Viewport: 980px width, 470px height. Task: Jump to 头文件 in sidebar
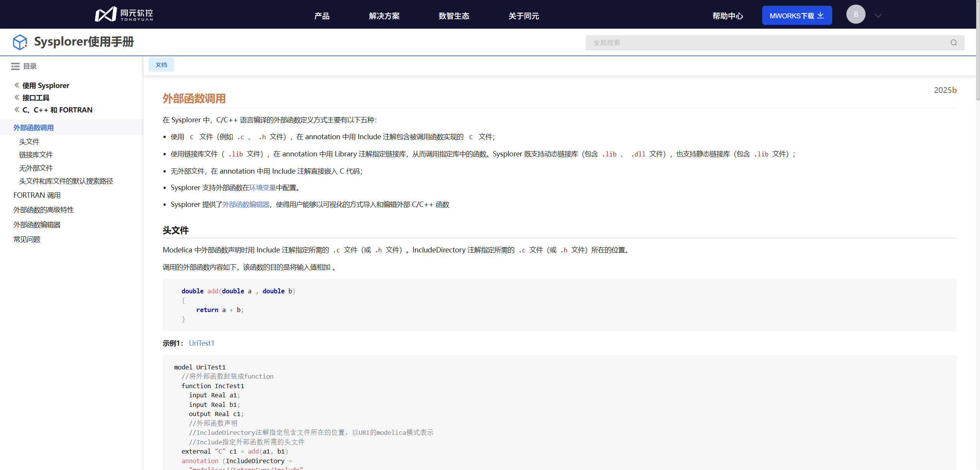pos(29,141)
